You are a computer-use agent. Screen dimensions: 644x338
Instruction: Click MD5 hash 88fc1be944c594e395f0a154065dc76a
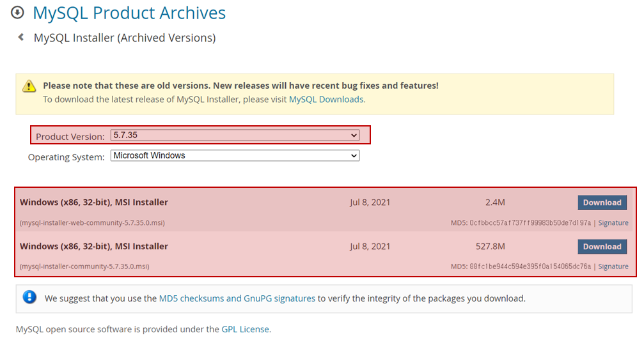coord(530,266)
